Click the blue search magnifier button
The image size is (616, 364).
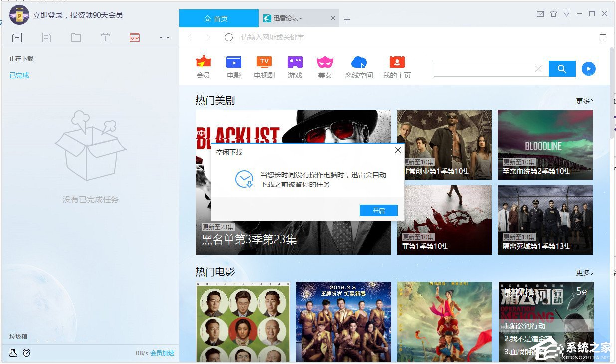point(562,69)
